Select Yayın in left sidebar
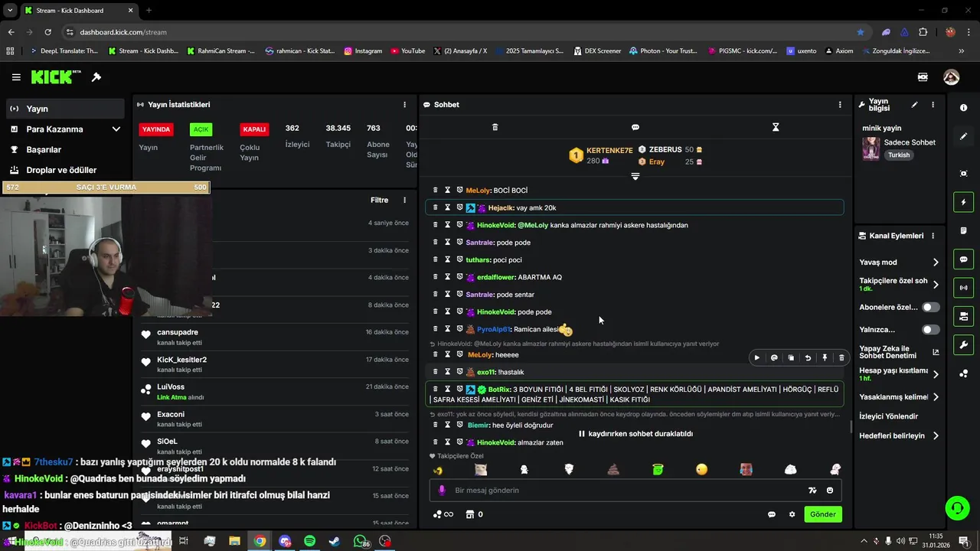The image size is (980, 551). [65, 109]
